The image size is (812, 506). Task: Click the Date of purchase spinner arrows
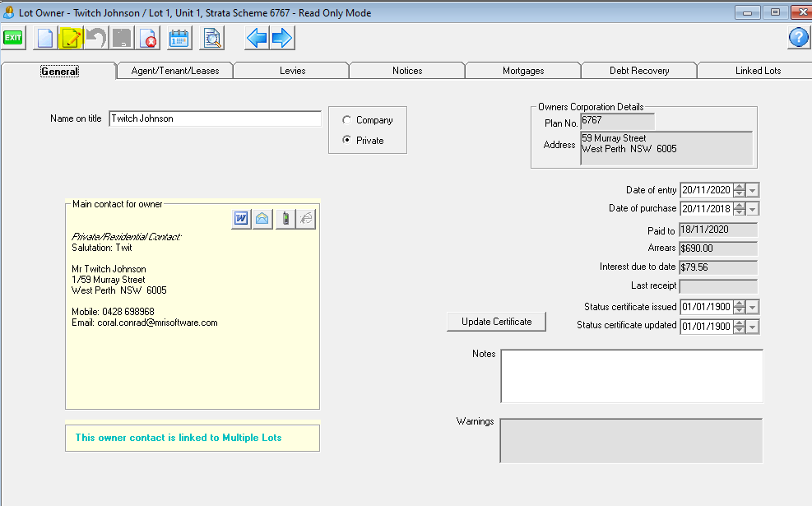click(x=740, y=209)
